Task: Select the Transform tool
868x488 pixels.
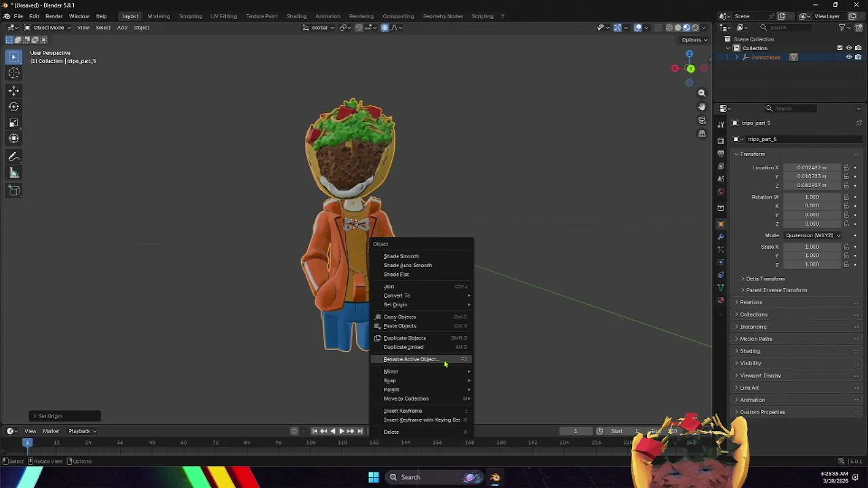Action: [14, 139]
